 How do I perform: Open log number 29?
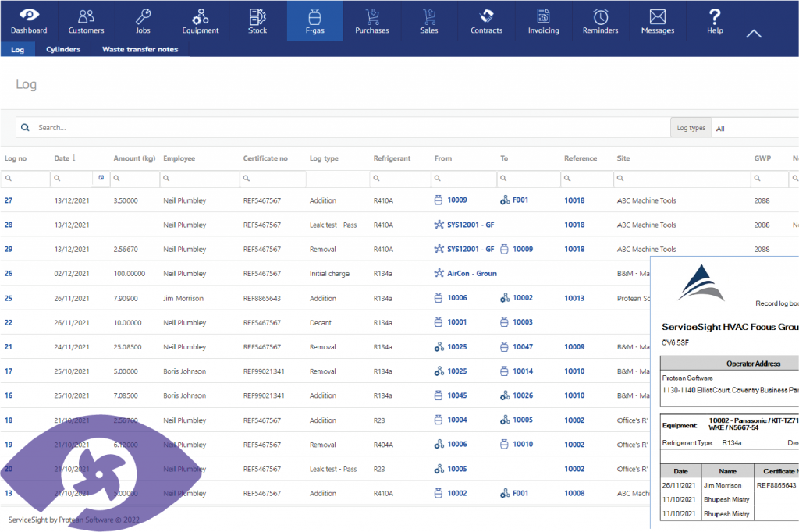9,249
